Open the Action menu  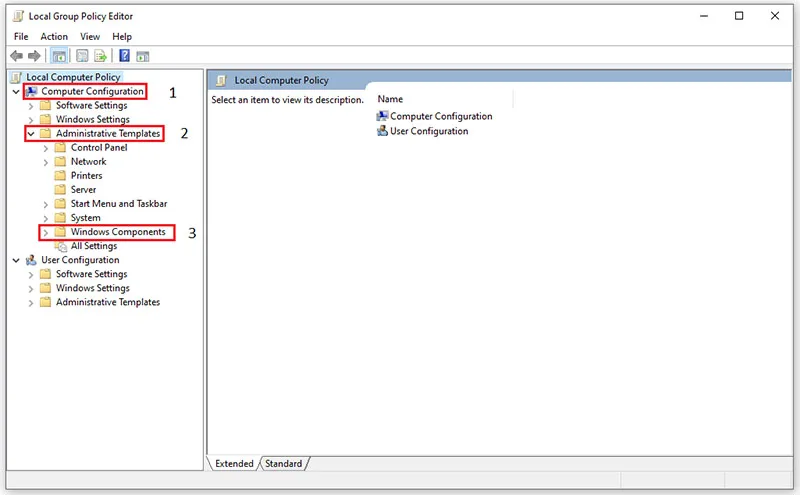click(x=54, y=37)
